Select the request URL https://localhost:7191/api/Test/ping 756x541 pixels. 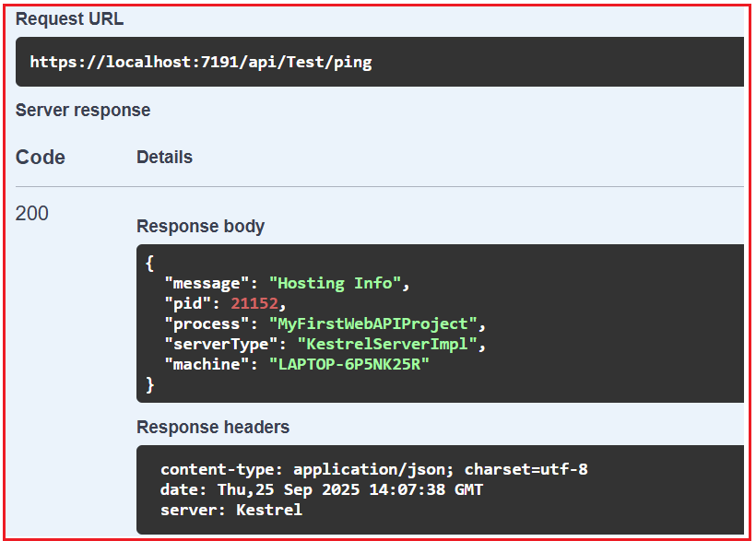pos(201,62)
